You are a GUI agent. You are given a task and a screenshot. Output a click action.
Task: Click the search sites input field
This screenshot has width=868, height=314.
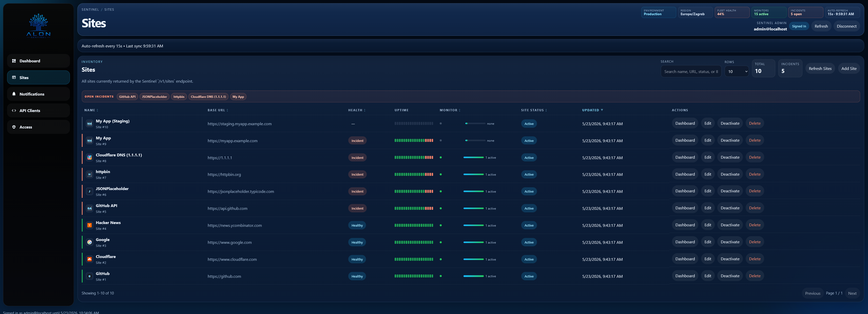click(x=691, y=71)
